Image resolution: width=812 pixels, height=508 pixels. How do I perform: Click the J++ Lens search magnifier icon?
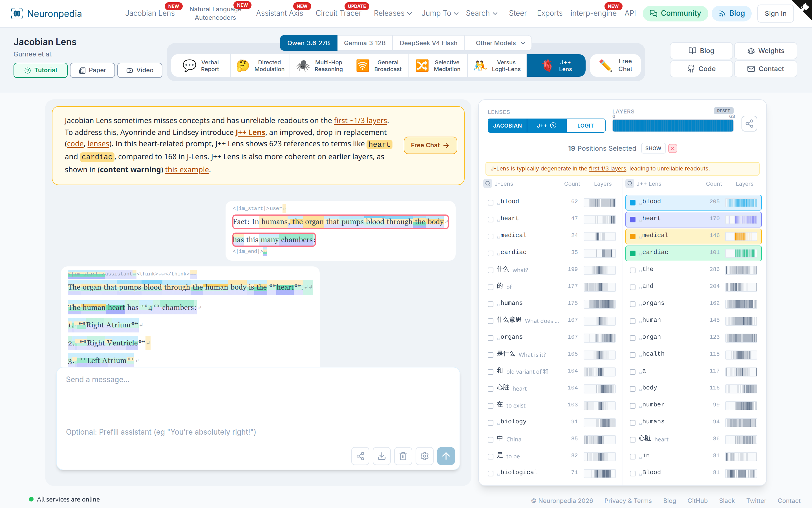pyautogui.click(x=630, y=183)
